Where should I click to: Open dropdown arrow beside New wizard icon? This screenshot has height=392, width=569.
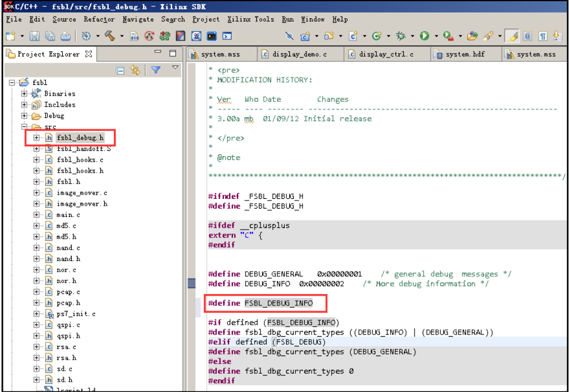(22, 36)
